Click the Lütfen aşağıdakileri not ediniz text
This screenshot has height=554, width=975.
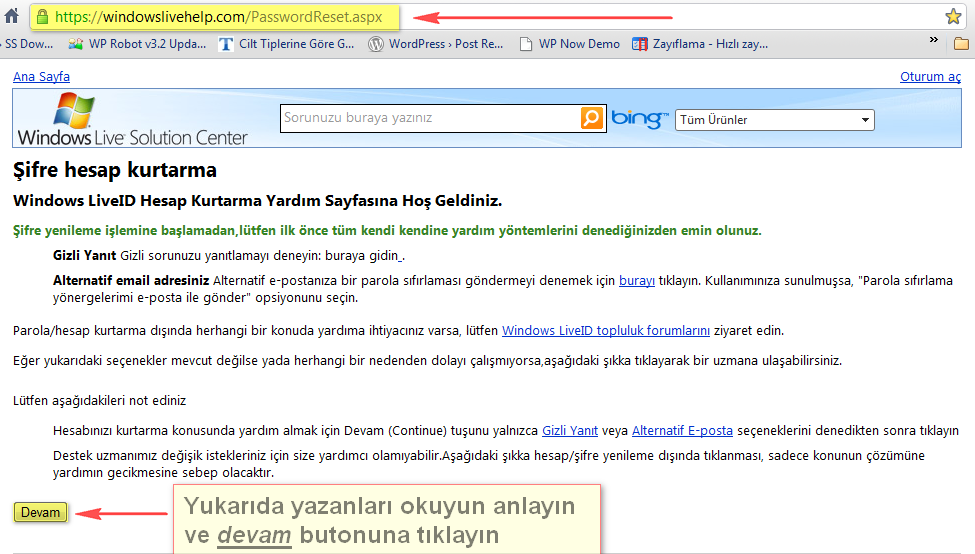[x=99, y=400]
